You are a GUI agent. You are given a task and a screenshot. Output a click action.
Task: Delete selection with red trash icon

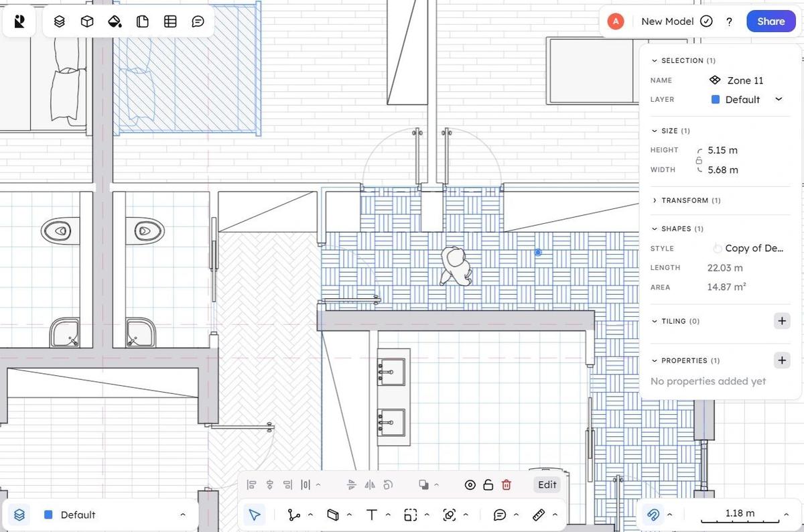(x=507, y=484)
